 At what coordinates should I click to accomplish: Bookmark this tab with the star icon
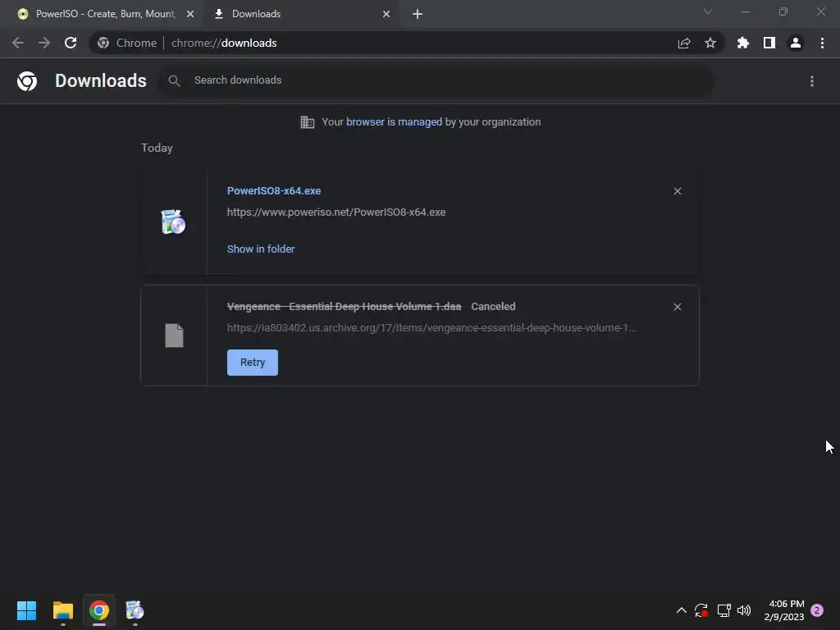click(710, 43)
